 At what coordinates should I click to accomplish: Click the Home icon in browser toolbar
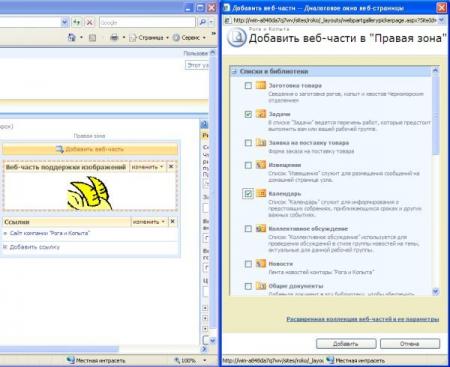[72, 37]
